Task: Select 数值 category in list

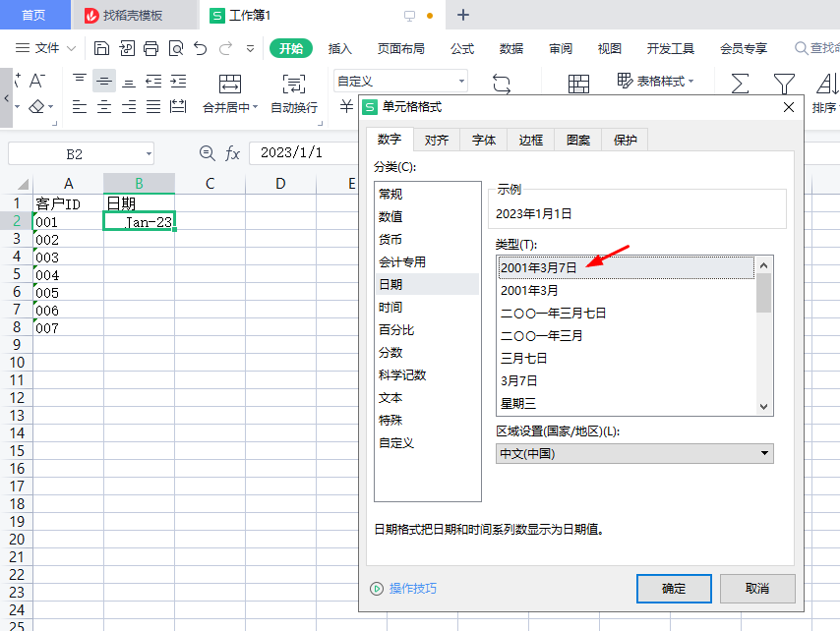Action: tap(427, 216)
